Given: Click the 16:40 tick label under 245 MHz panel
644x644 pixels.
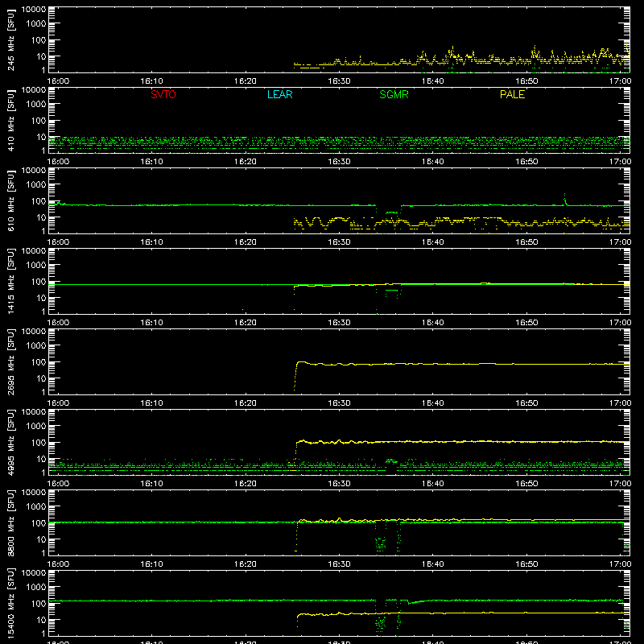Looking at the screenshot, I should 432,81.
